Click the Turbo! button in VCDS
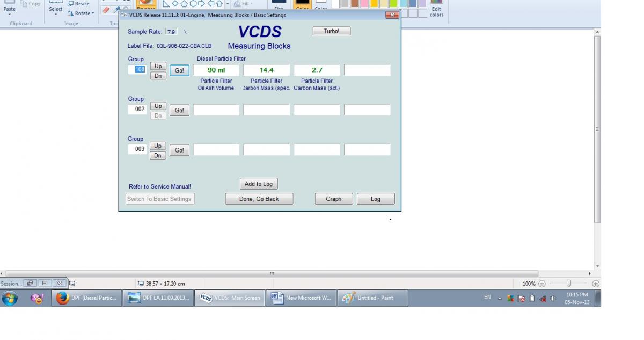The height and width of the screenshot is (340, 644). [x=332, y=31]
